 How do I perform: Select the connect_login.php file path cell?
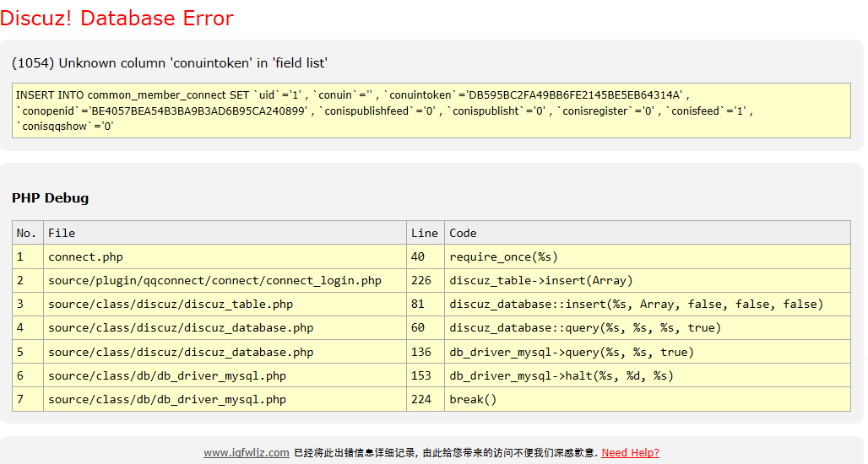225,280
